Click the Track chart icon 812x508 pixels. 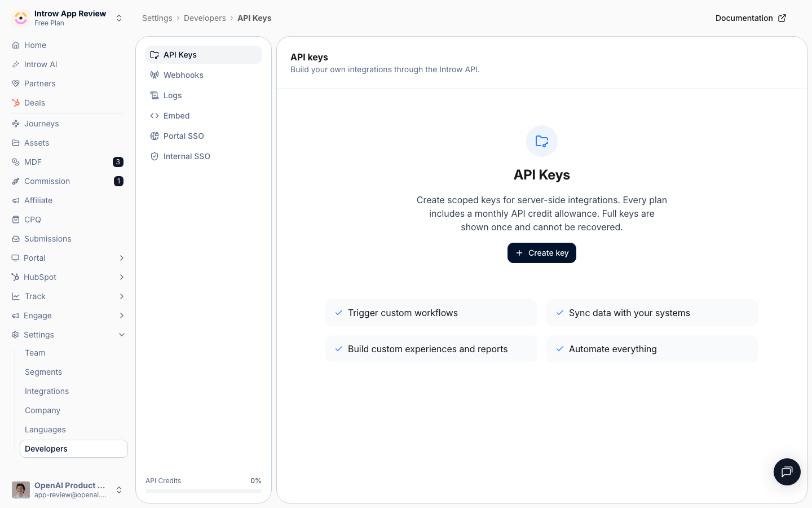point(15,296)
